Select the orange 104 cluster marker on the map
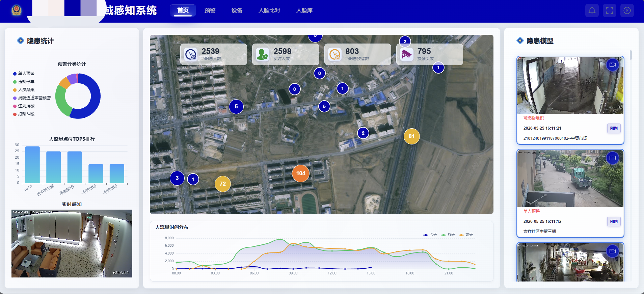This screenshot has width=644, height=294. (x=301, y=173)
